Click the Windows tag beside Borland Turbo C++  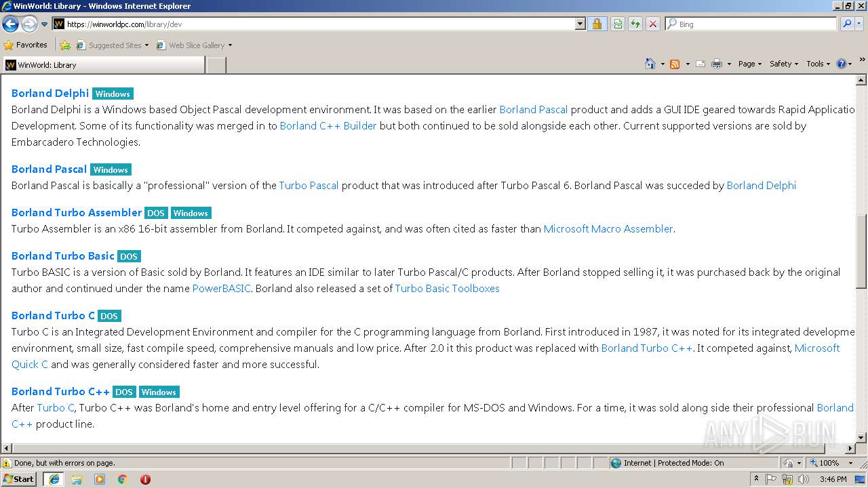pyautogui.click(x=159, y=392)
